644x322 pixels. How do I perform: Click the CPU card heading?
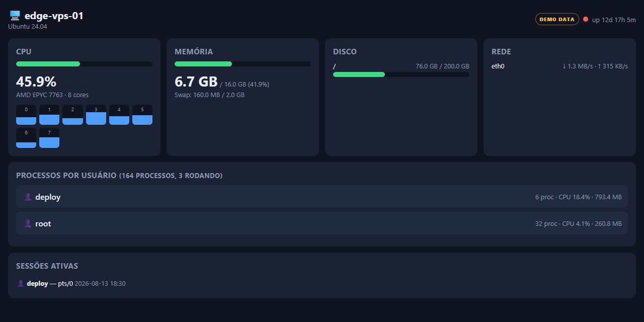tap(24, 51)
